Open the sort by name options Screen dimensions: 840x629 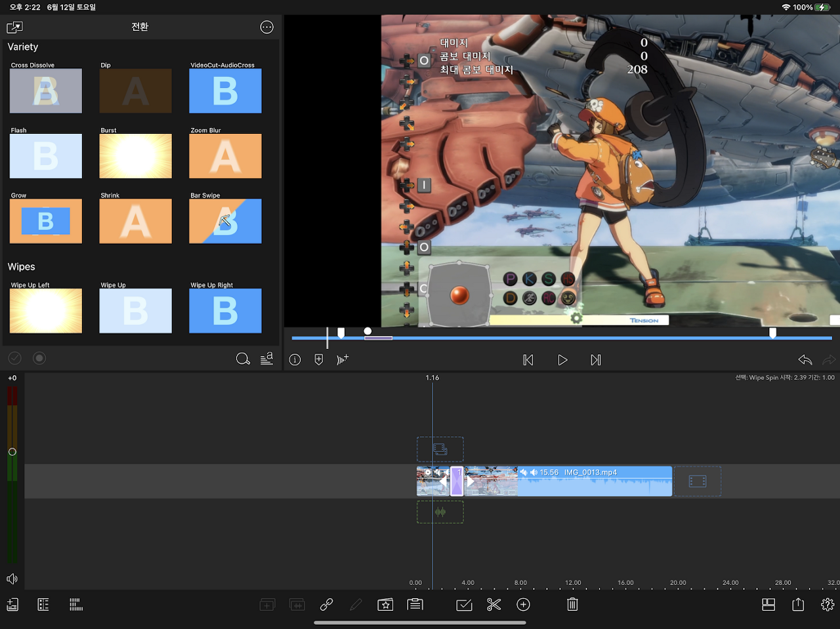coord(266,359)
